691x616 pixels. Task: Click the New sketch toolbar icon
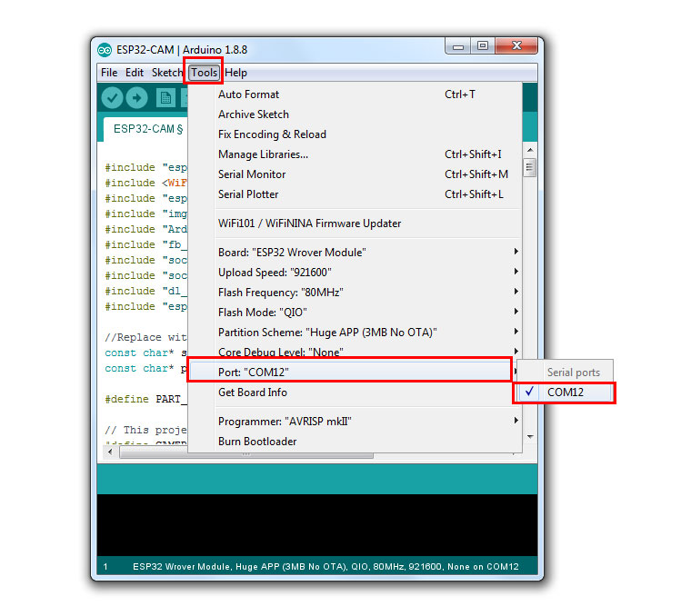(165, 98)
